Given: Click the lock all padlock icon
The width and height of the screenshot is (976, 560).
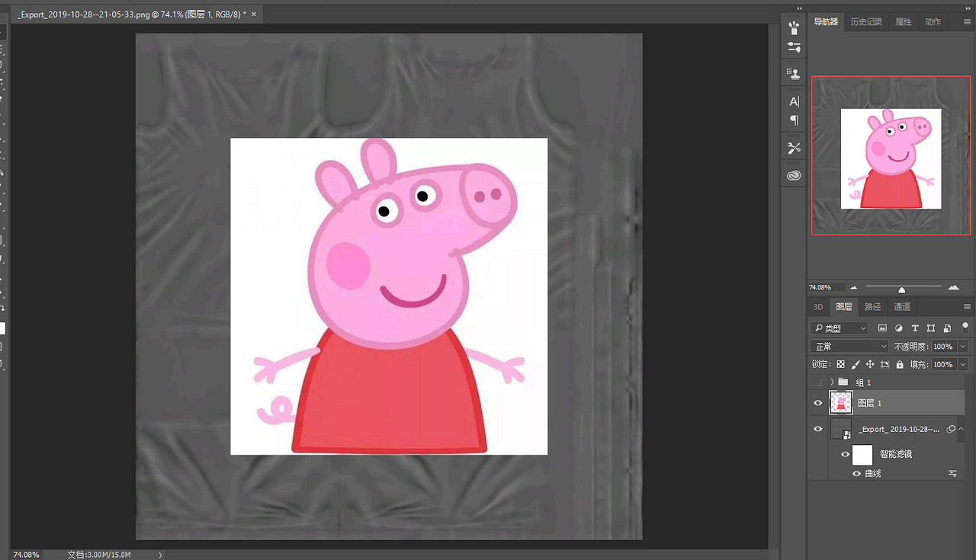Looking at the screenshot, I should click(x=900, y=365).
